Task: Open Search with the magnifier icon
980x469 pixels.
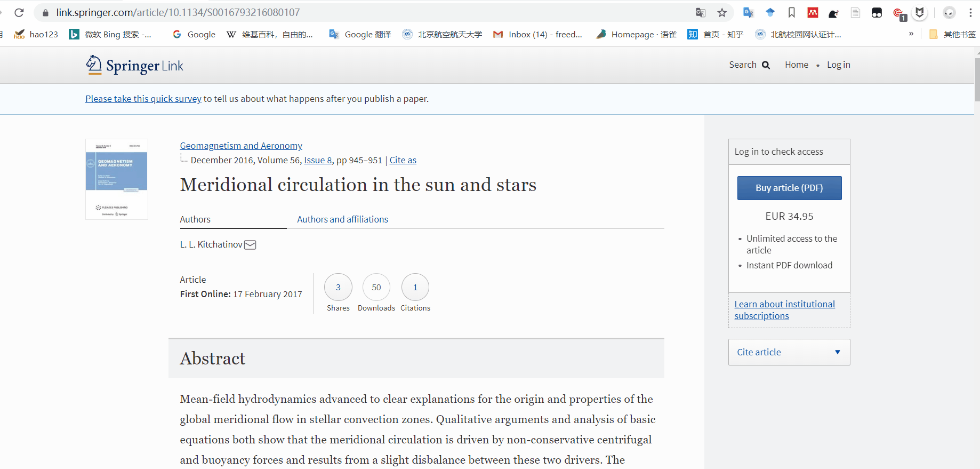Action: click(x=749, y=65)
